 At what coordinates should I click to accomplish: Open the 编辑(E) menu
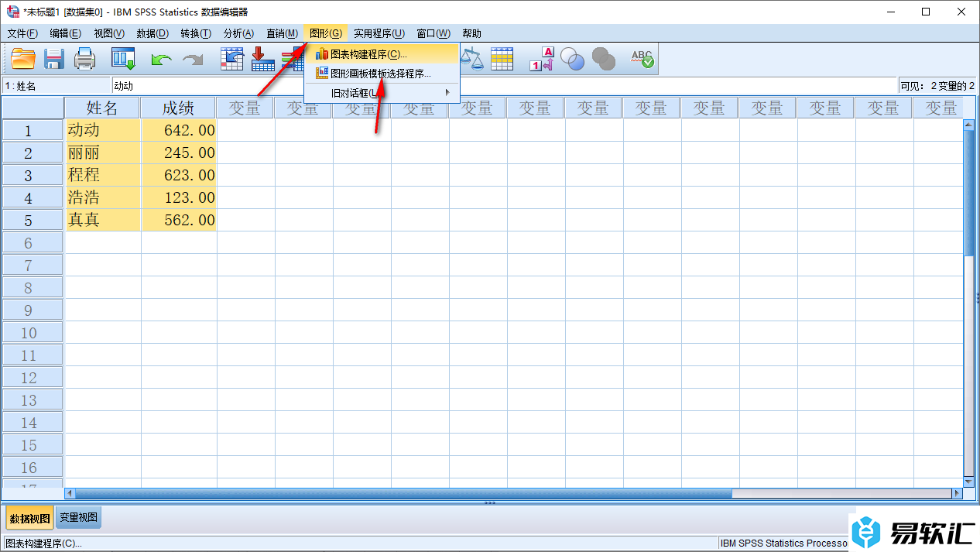click(x=65, y=33)
